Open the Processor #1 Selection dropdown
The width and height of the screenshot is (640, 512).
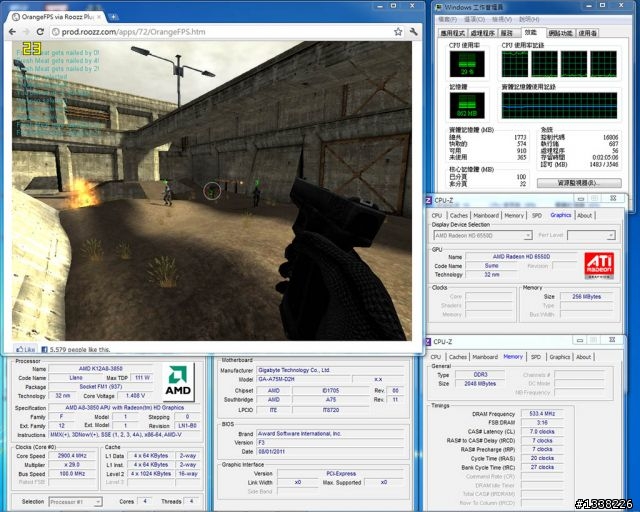click(76, 501)
